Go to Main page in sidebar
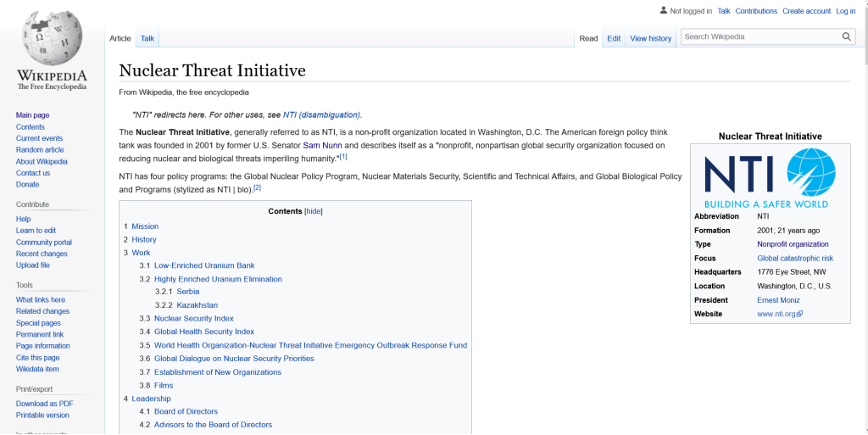The height and width of the screenshot is (435, 868). click(x=33, y=115)
